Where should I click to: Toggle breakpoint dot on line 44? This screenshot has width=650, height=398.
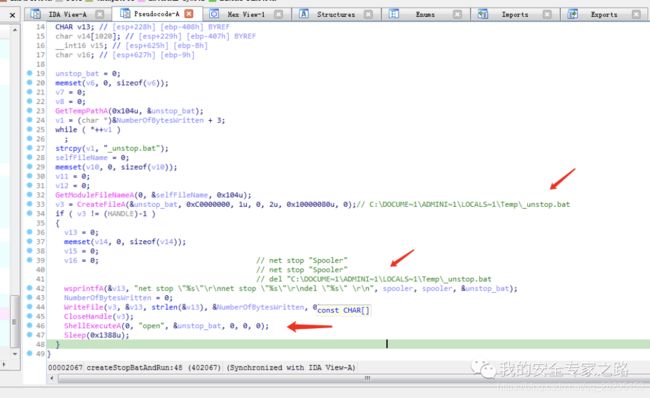[30, 306]
